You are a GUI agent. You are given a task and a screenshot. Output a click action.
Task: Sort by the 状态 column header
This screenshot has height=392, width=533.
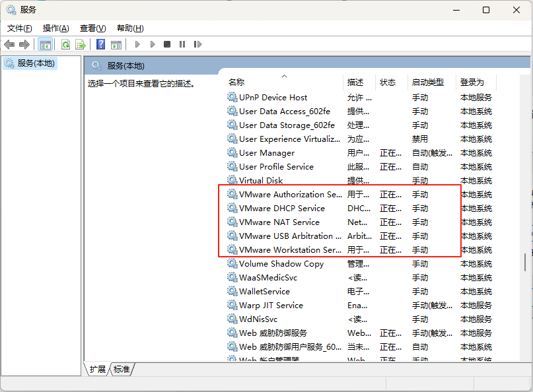[388, 82]
